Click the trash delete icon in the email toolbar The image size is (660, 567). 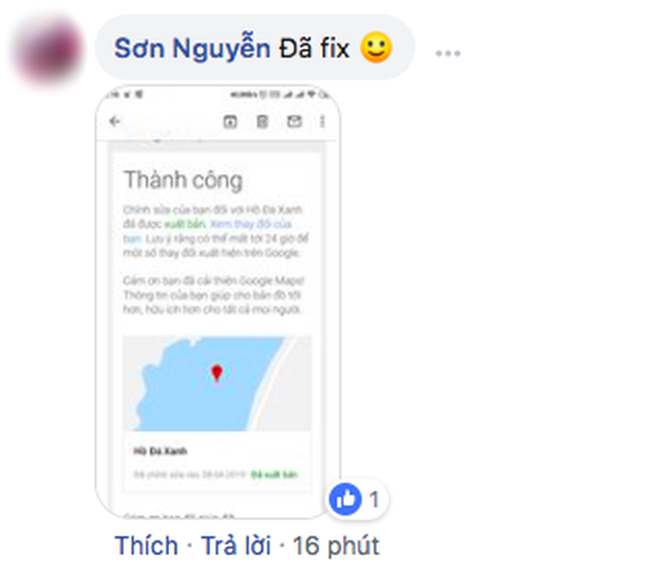[x=262, y=122]
